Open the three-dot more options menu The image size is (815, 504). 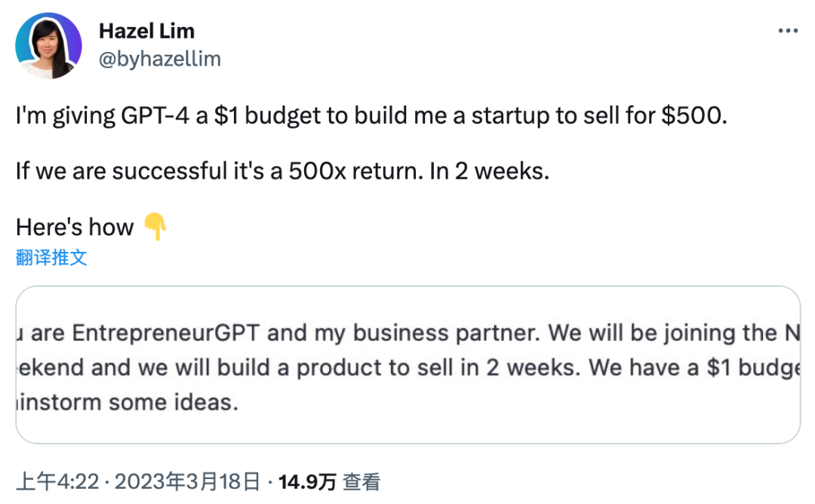coord(787,31)
